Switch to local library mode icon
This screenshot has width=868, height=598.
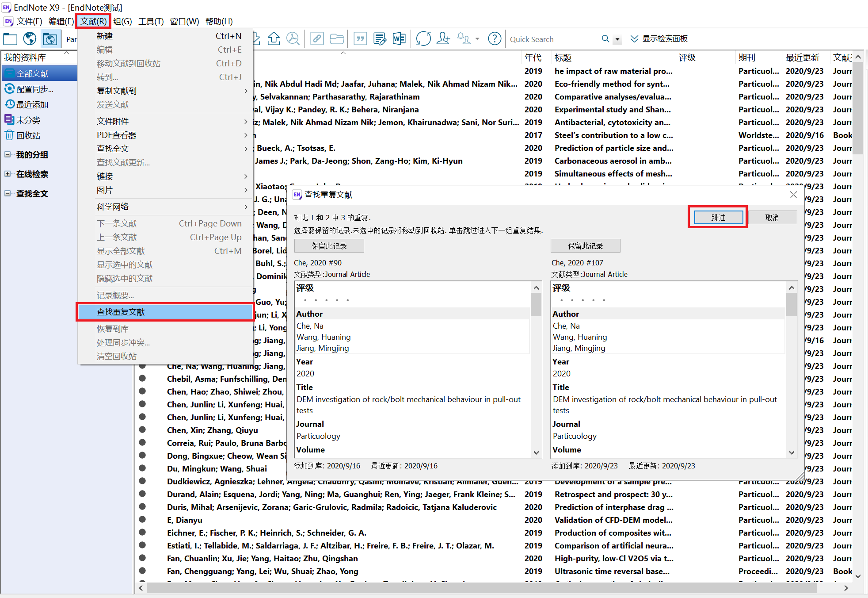pos(10,39)
